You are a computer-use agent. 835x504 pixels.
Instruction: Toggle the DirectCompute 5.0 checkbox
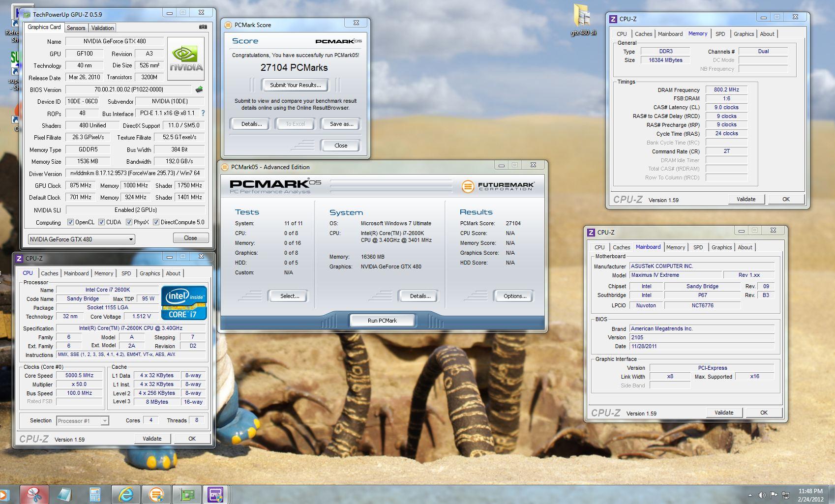pos(156,222)
